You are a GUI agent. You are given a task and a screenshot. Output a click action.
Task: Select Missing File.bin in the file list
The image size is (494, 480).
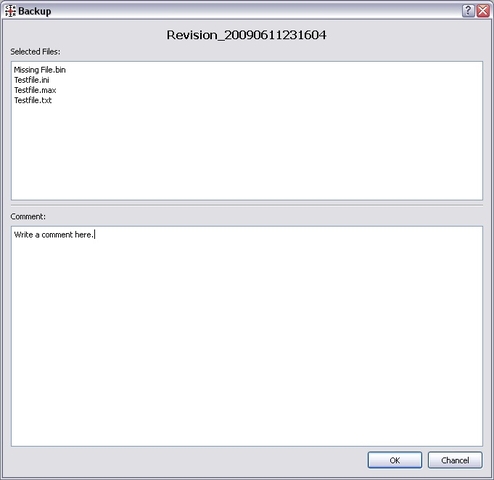[40, 70]
